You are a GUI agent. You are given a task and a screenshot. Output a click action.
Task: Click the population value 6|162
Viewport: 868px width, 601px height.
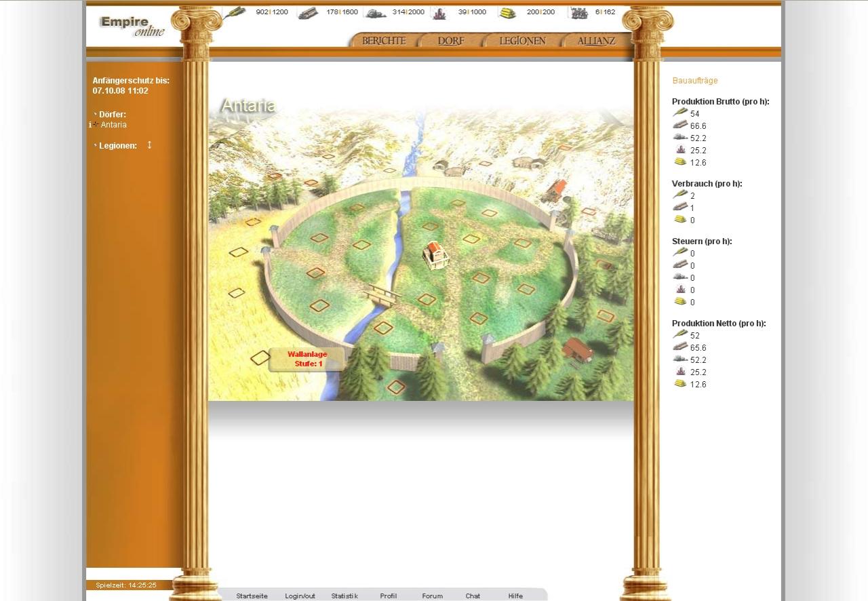pyautogui.click(x=606, y=12)
